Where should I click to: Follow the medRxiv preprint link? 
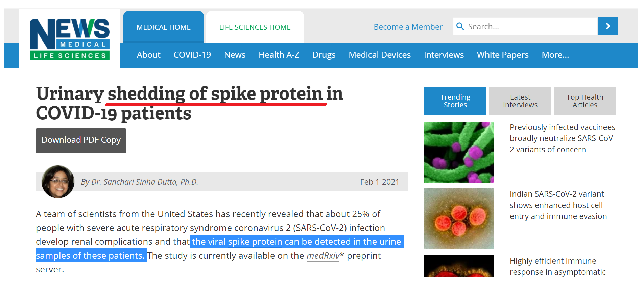323,256
